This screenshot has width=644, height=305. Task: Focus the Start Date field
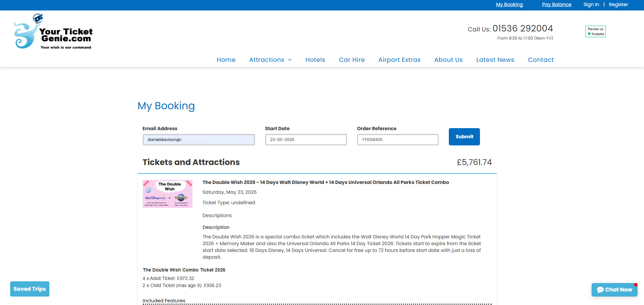(306, 140)
